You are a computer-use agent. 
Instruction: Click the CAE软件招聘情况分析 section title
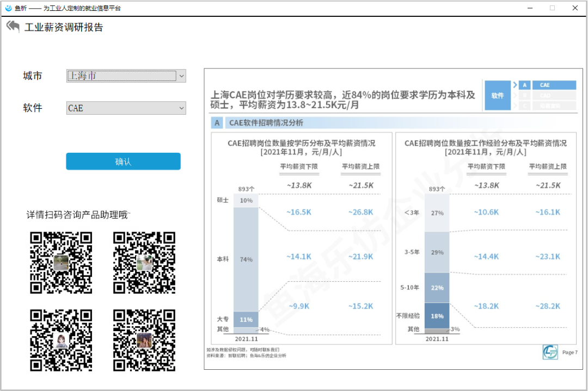pos(266,123)
